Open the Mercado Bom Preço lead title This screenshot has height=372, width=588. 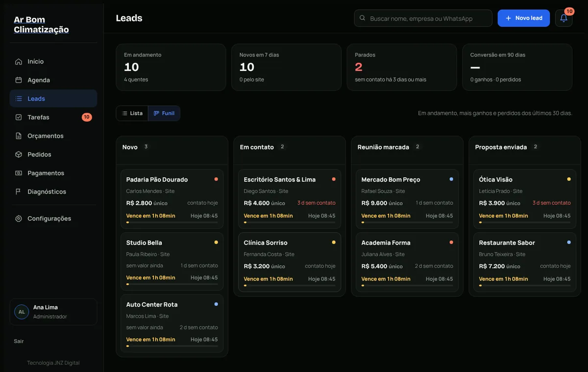391,180
